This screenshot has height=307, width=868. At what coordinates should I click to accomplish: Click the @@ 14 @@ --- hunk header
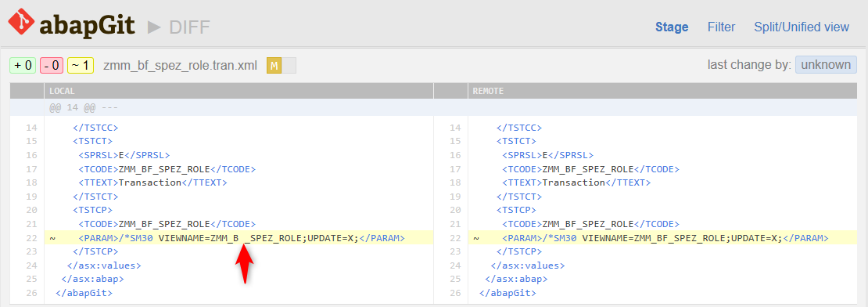click(84, 107)
